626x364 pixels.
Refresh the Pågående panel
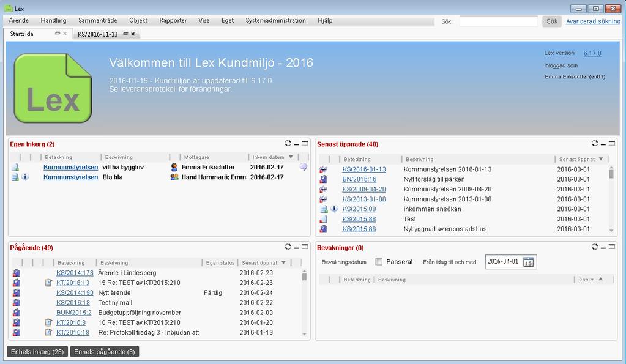(x=288, y=247)
